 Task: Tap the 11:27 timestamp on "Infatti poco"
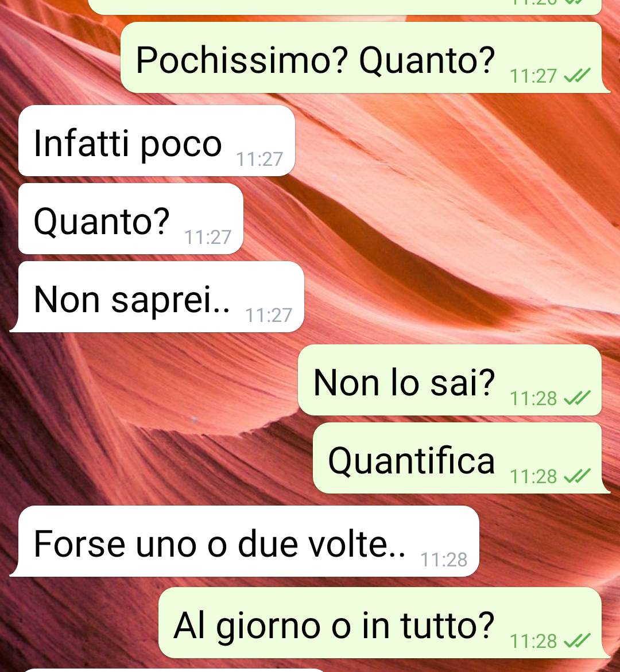(260, 159)
